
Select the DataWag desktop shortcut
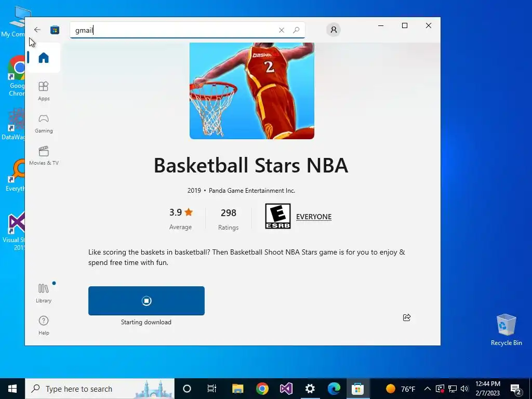click(x=14, y=124)
